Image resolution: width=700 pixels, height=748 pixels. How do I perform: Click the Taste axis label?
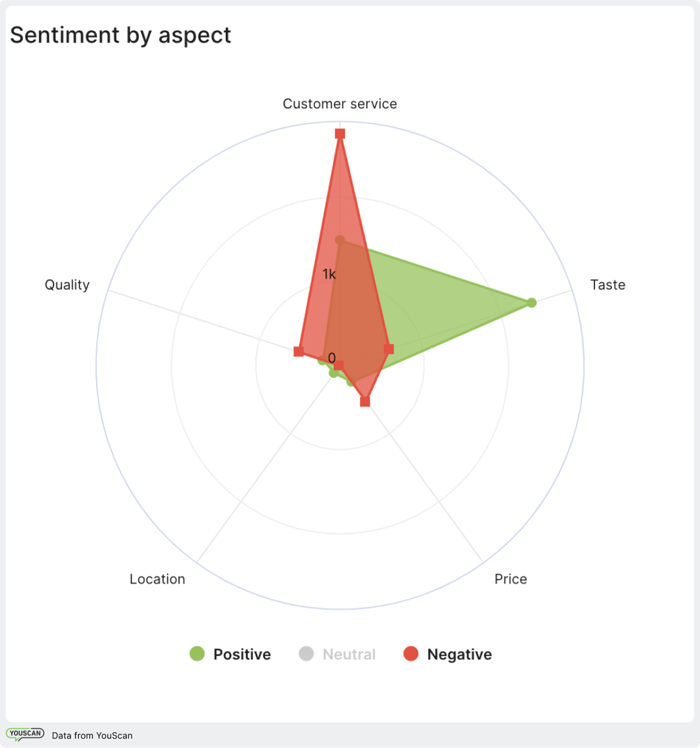click(608, 285)
